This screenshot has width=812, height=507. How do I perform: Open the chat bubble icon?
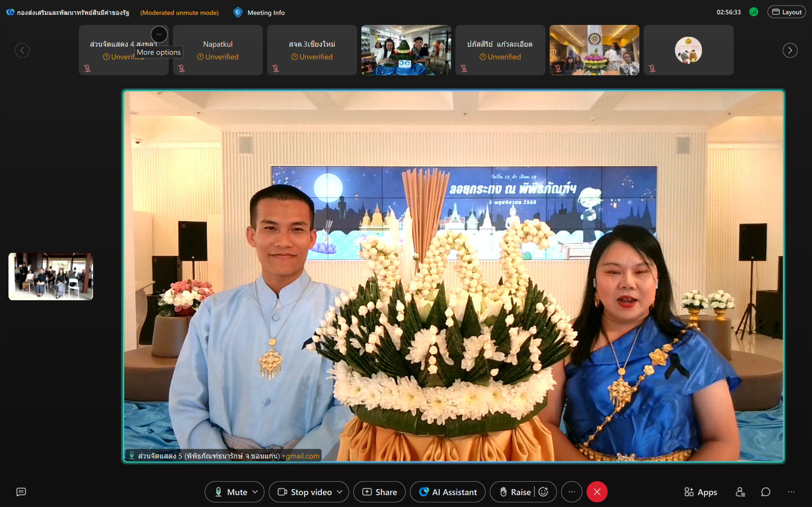[765, 492]
